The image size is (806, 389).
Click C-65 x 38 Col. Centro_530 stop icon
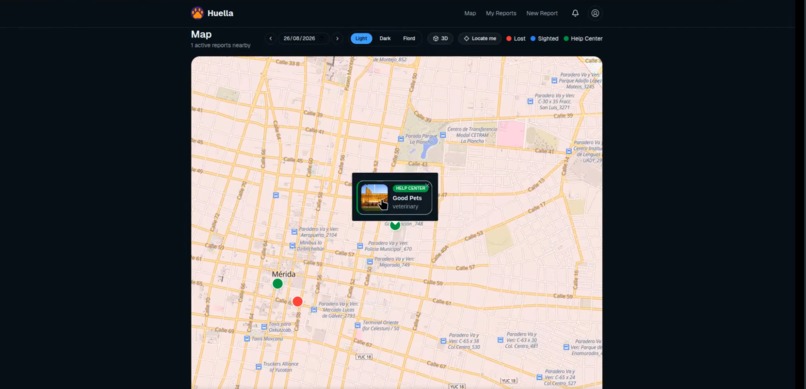pyautogui.click(x=443, y=341)
